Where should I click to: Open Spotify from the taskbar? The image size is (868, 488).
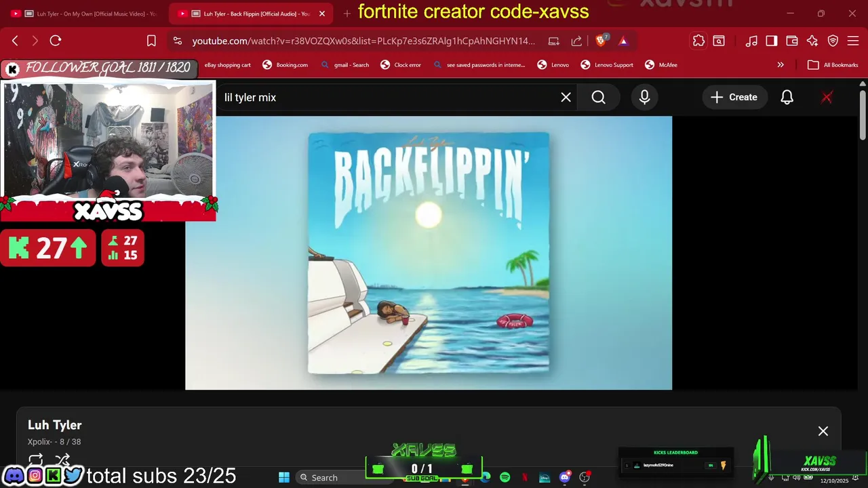click(505, 477)
